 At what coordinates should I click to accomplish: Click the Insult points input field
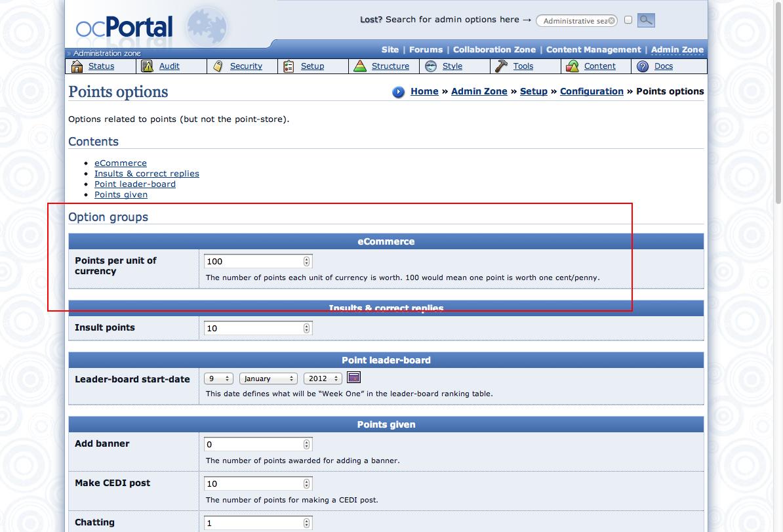click(253, 328)
